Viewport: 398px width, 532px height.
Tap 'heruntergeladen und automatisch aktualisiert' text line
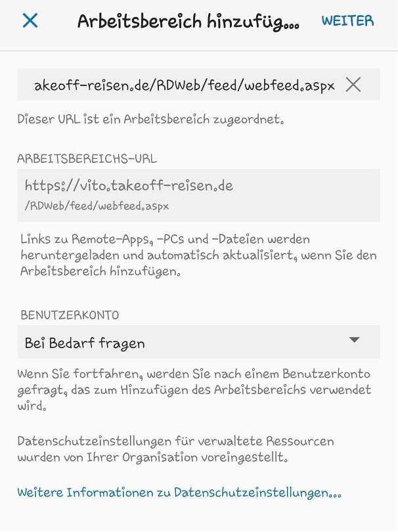[198, 255]
